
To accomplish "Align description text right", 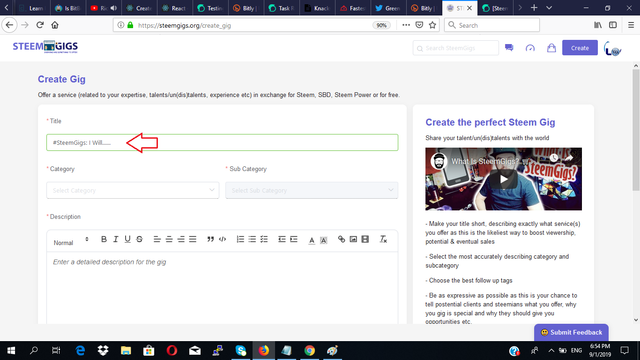I will click(x=181, y=239).
